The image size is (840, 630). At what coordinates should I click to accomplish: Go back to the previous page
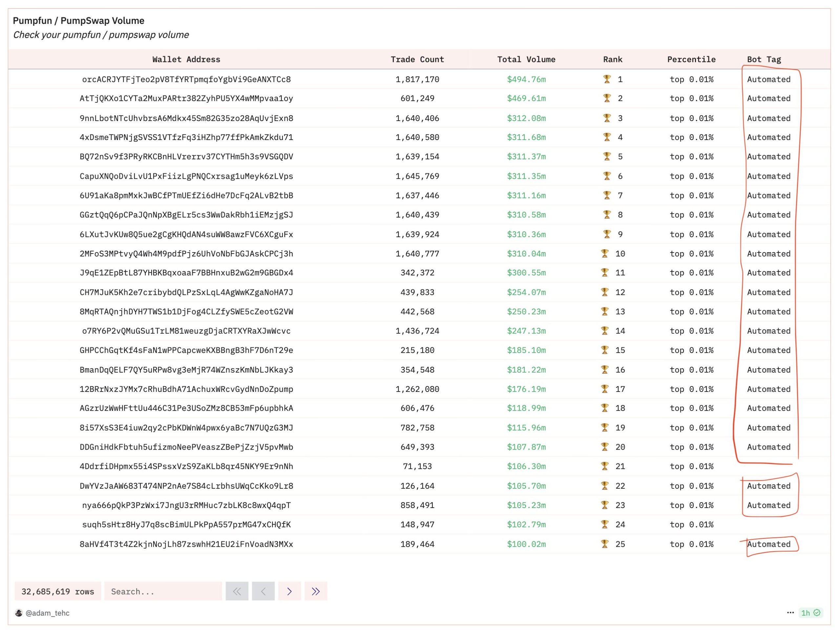(x=263, y=591)
